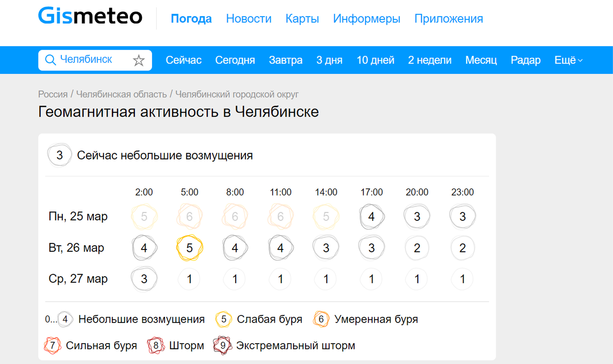
Task: Click the legend icon 4 small disturbances
Action: point(65,319)
